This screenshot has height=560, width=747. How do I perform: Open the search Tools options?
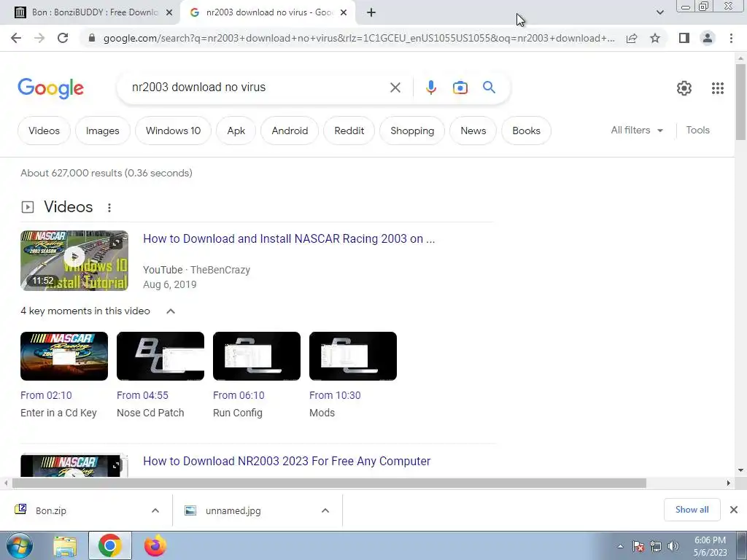pyautogui.click(x=697, y=130)
